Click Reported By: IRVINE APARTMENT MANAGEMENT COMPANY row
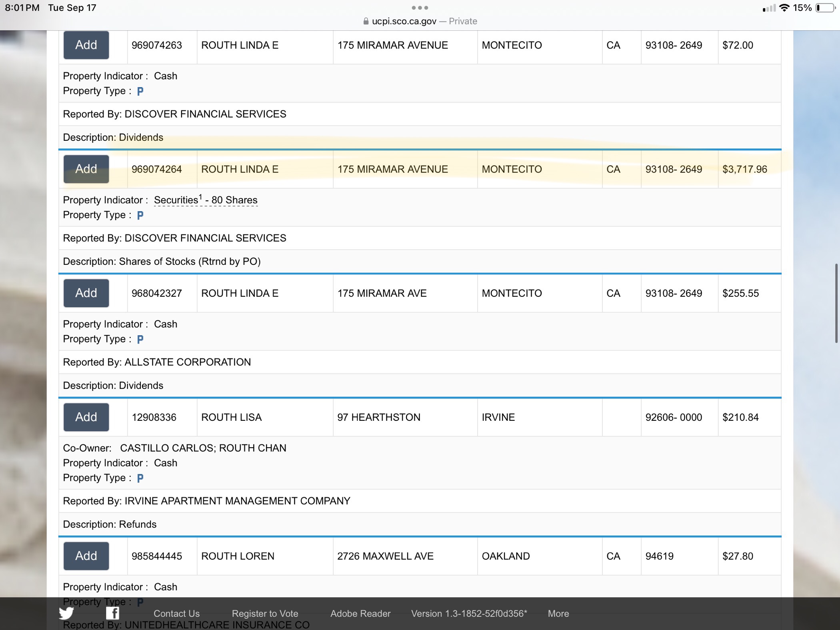The image size is (840, 630). point(420,501)
